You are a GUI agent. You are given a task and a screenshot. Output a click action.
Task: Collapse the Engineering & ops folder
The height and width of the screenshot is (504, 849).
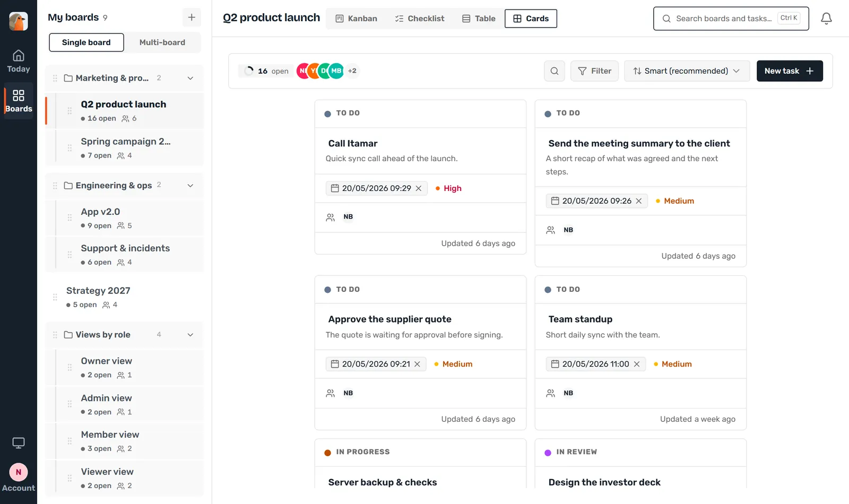click(x=190, y=185)
